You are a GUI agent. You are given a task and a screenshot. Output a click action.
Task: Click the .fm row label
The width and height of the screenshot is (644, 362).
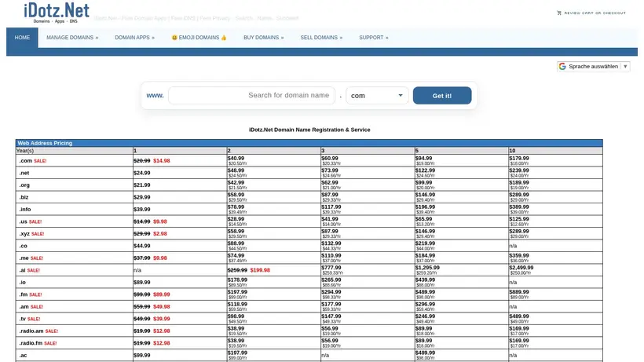pos(24,294)
